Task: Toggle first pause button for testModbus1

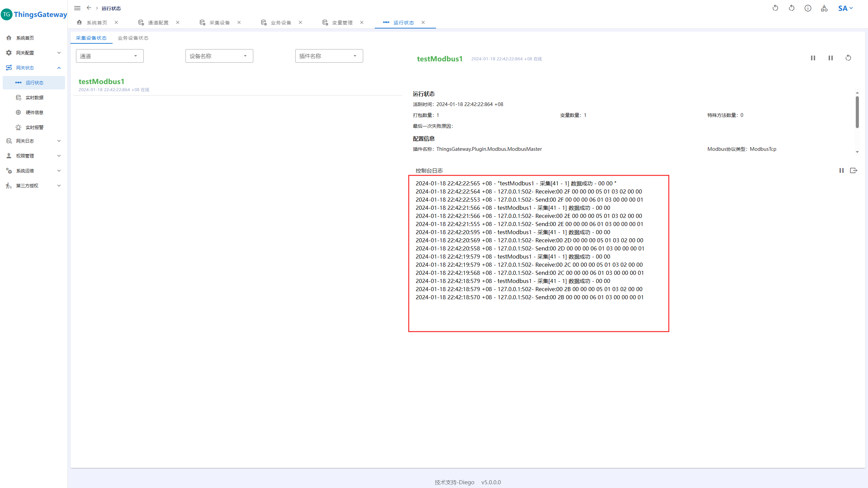Action: (x=813, y=58)
